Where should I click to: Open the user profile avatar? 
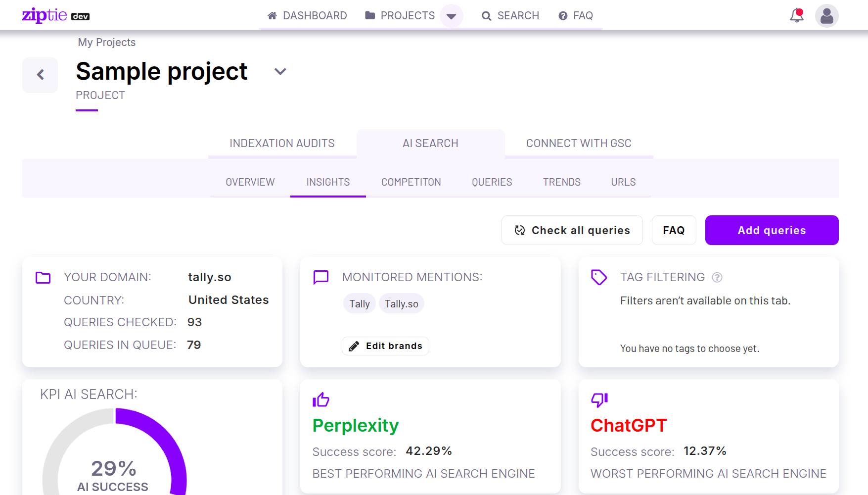click(x=826, y=15)
